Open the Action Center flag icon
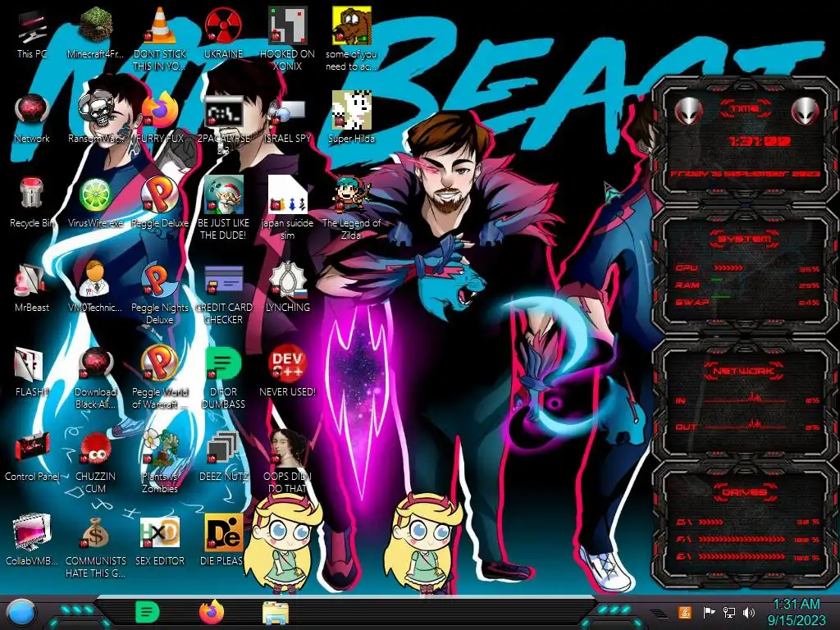 click(709, 612)
